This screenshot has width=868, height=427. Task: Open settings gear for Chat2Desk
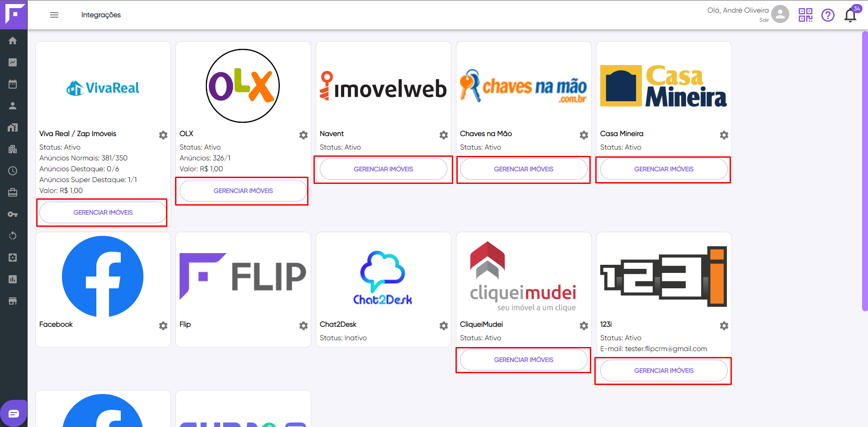pos(444,326)
